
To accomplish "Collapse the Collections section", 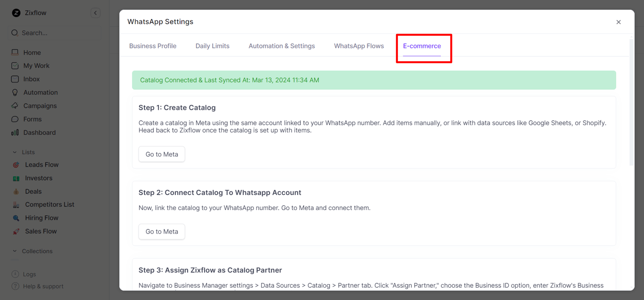I will 14,251.
